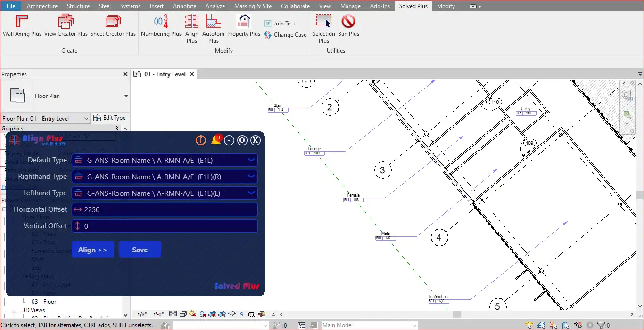Toggle Select Links in the status bar

(x=529, y=325)
